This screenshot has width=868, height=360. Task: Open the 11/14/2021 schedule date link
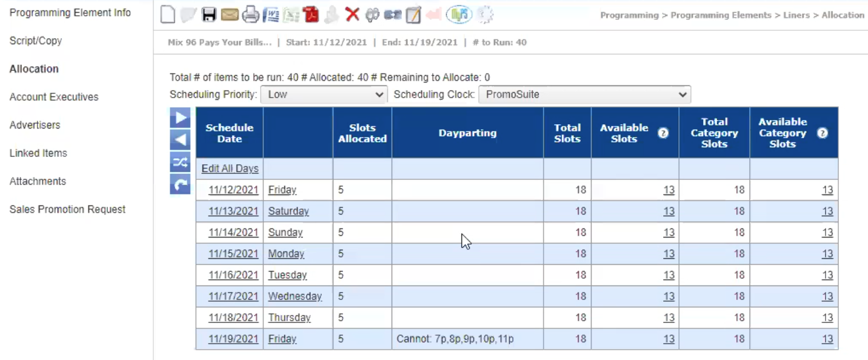click(233, 233)
